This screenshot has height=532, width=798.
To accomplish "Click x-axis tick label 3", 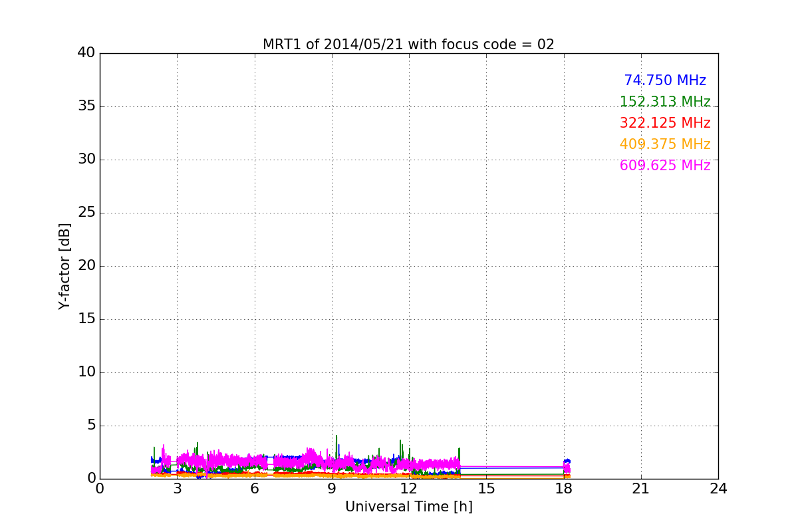I will tap(177, 489).
